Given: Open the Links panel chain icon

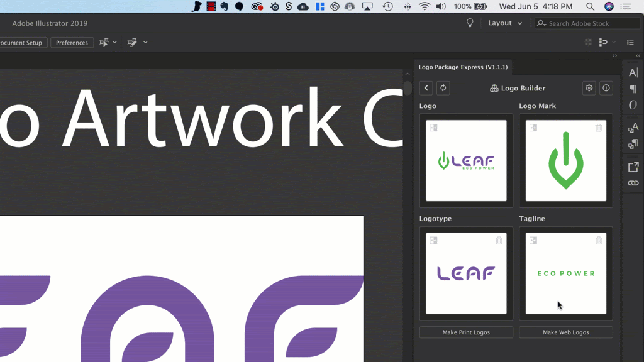Looking at the screenshot, I should [x=633, y=183].
